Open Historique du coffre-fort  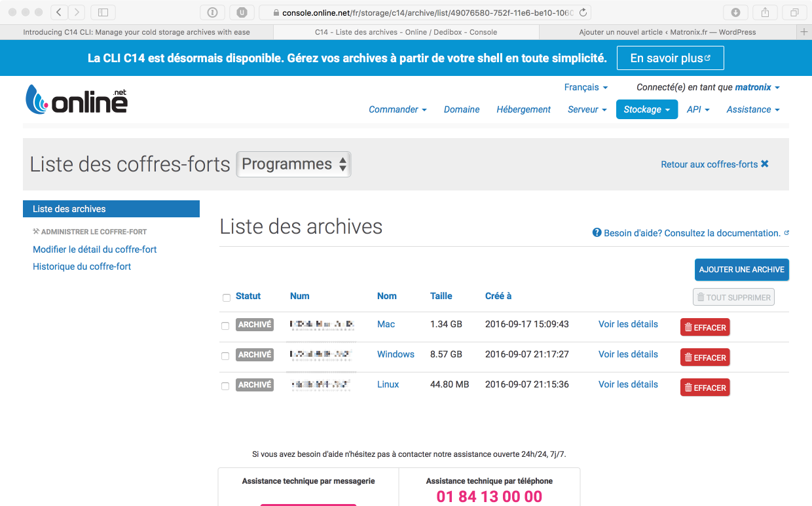pyautogui.click(x=82, y=266)
